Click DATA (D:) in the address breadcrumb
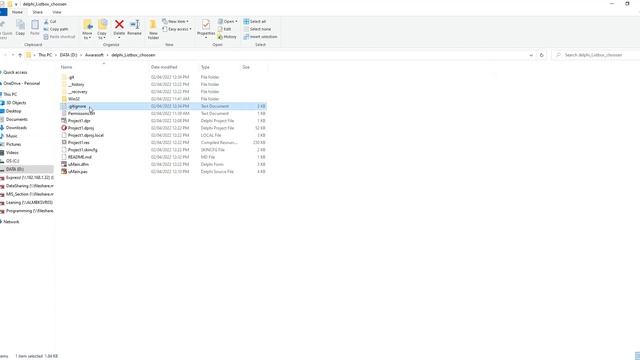This screenshot has width=640, height=360. click(x=68, y=55)
